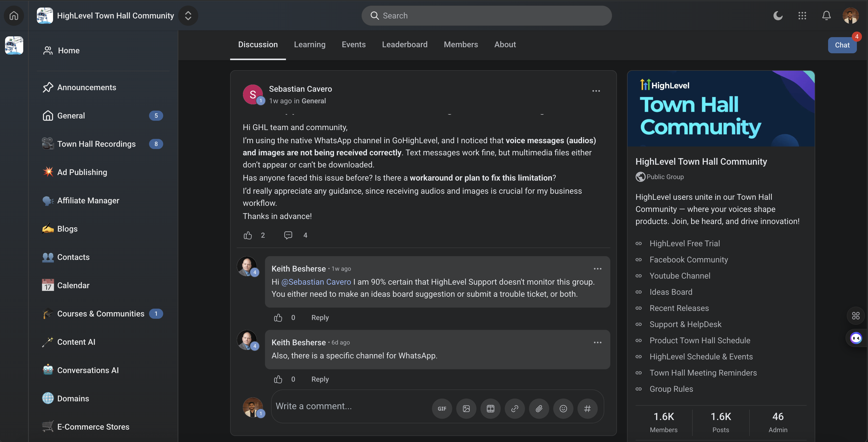Attach a file with the paperclip icon
868x442 pixels.
click(x=539, y=409)
